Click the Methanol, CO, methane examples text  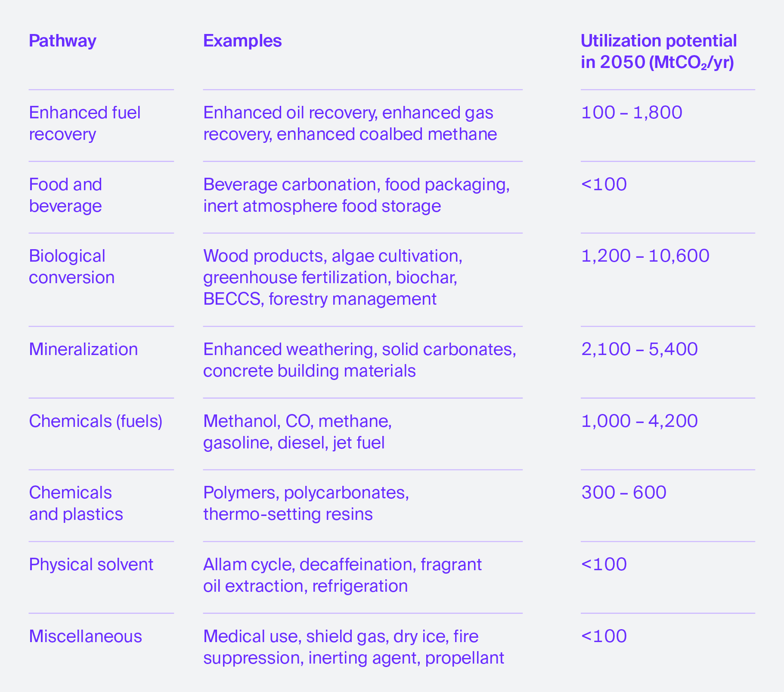297,432
